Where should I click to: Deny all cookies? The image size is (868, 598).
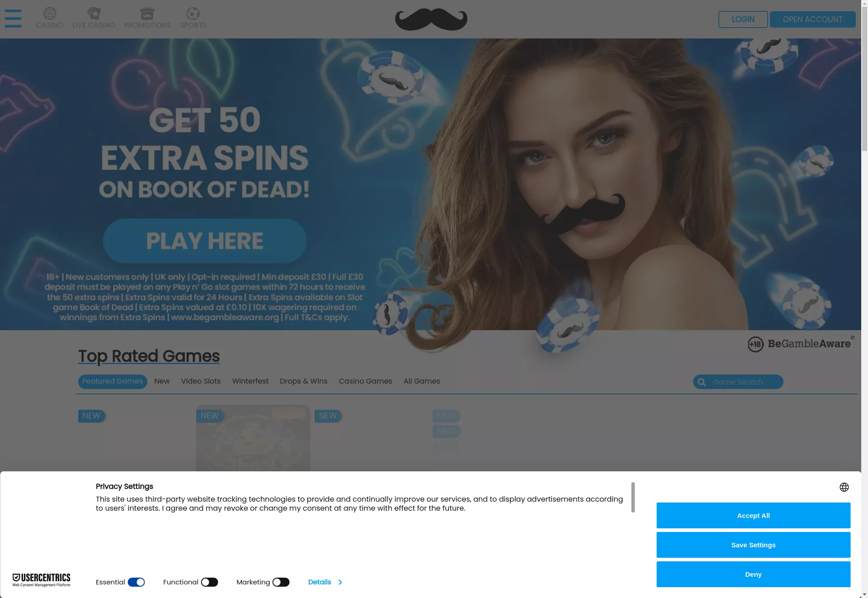click(753, 574)
